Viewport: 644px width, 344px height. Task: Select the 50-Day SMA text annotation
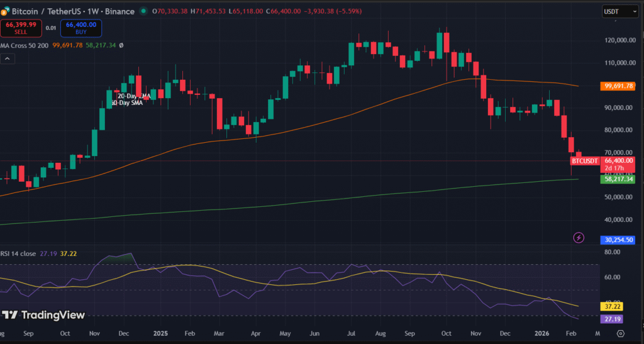pyautogui.click(x=127, y=103)
